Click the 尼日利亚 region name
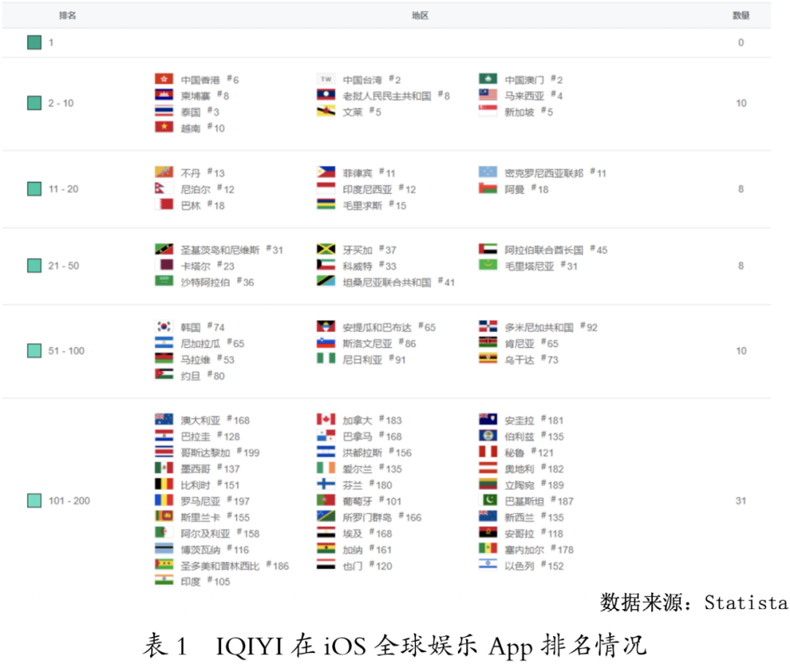The height and width of the screenshot is (672, 790). pyautogui.click(x=362, y=360)
